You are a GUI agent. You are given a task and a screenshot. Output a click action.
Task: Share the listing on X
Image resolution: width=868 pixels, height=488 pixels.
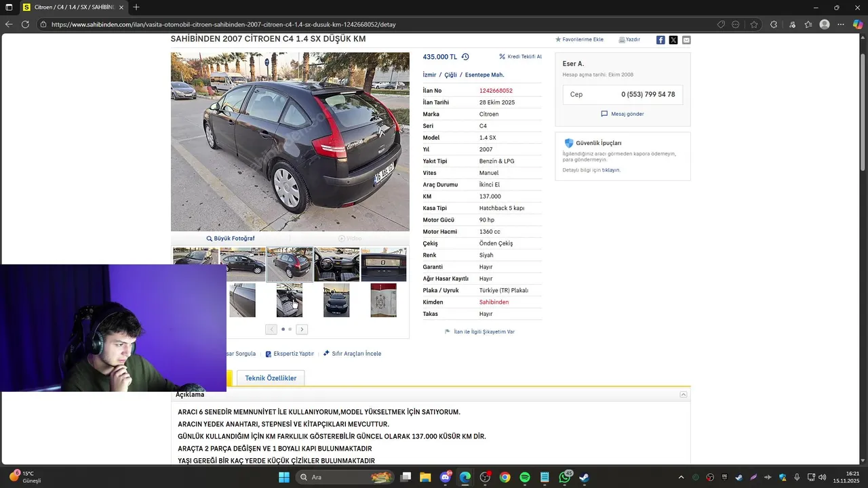(673, 40)
